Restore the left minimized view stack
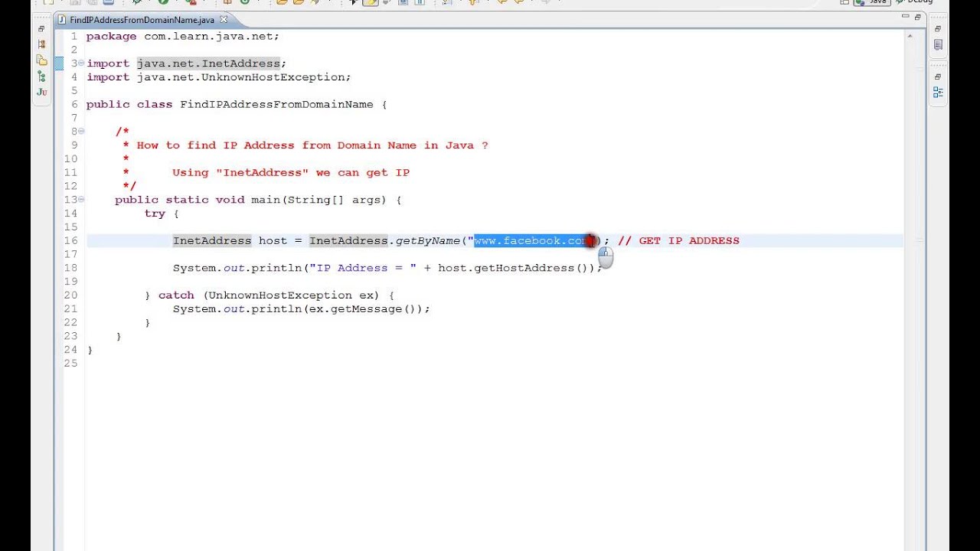The height and width of the screenshot is (551, 980). [41, 29]
